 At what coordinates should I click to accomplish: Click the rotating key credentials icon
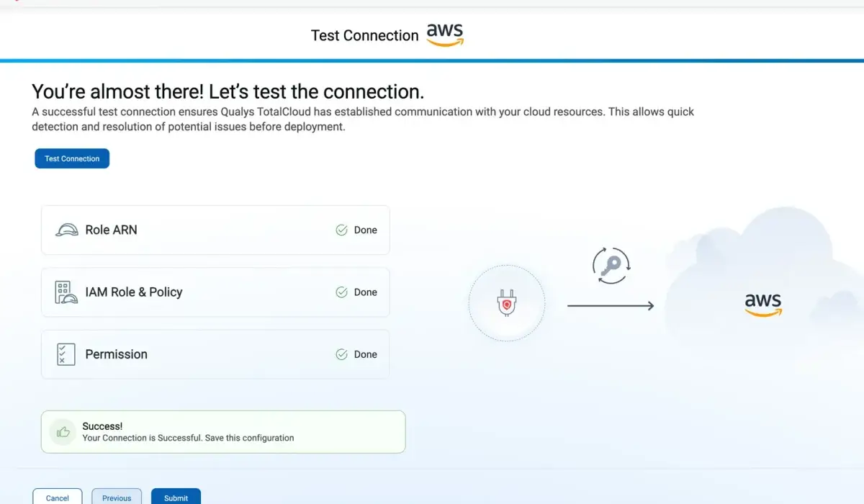(611, 265)
